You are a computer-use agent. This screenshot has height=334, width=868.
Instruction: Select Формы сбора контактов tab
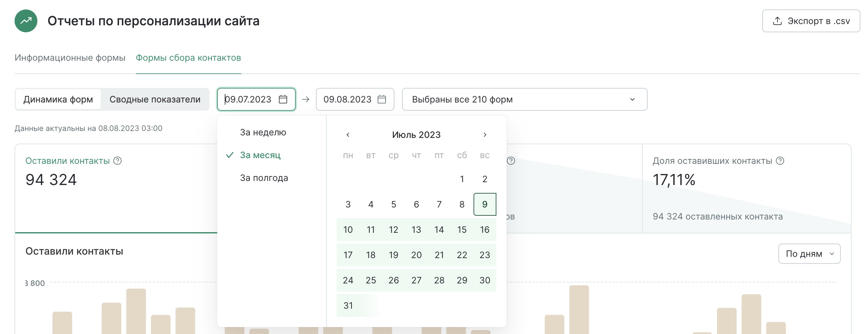pos(188,58)
